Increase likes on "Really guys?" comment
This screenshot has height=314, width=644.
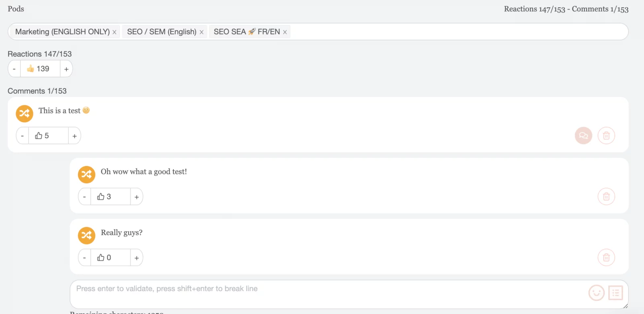pyautogui.click(x=136, y=257)
